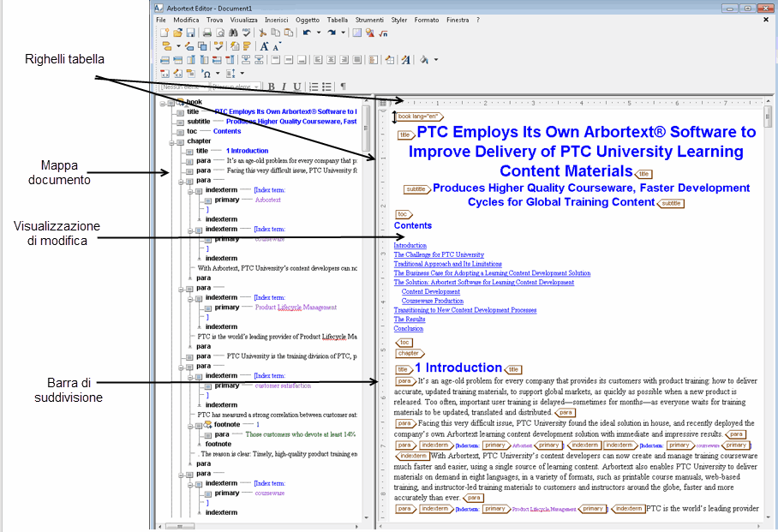The height and width of the screenshot is (532, 778).
Task: Click the merge table cells icon
Action: click(x=246, y=60)
